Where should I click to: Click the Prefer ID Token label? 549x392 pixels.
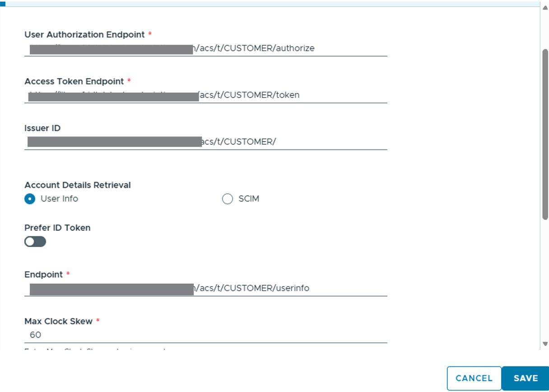(x=57, y=228)
